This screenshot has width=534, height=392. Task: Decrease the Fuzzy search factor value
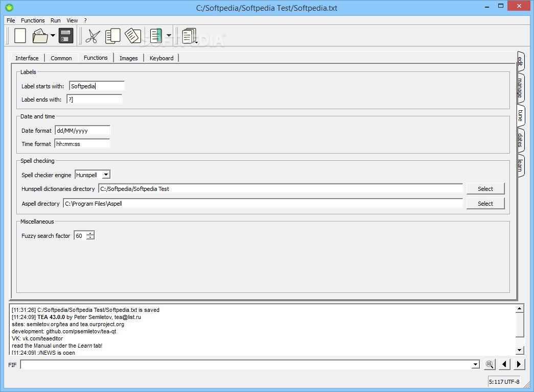tap(90, 237)
